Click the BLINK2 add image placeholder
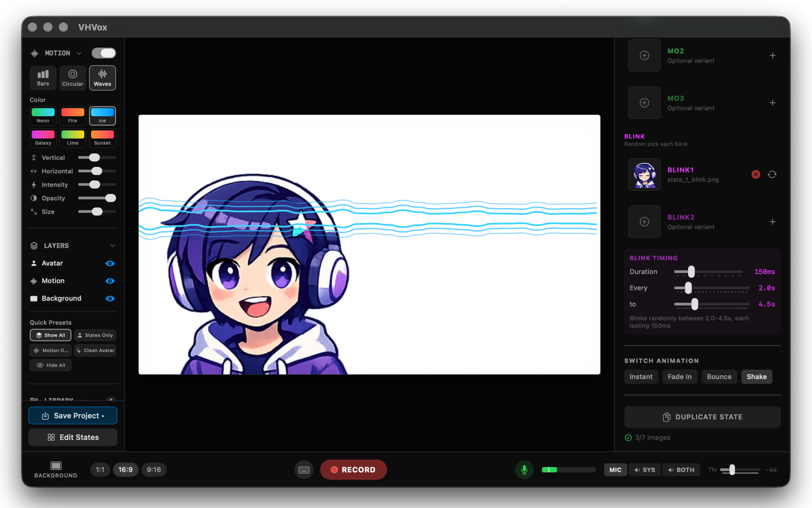 coord(644,222)
